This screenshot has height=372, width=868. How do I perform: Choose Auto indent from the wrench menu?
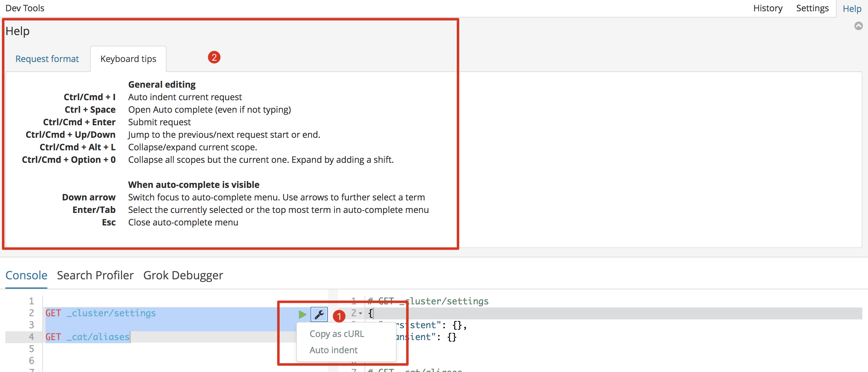[333, 350]
